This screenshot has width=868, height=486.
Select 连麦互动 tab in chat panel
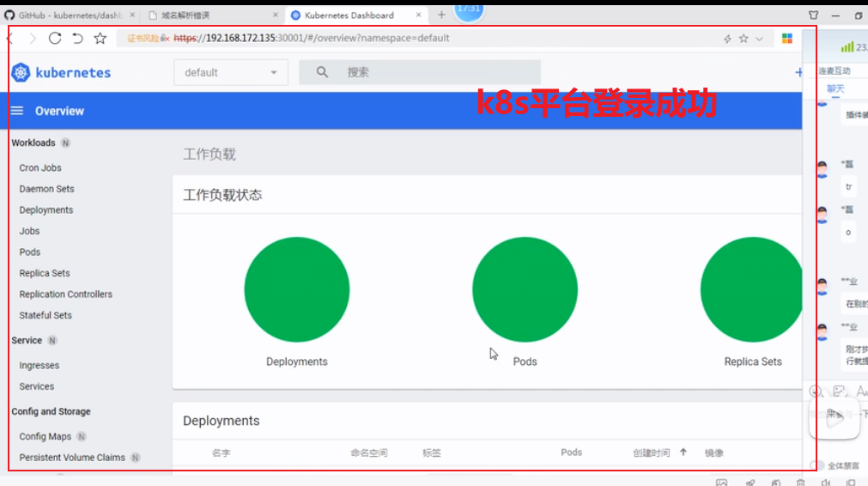835,71
